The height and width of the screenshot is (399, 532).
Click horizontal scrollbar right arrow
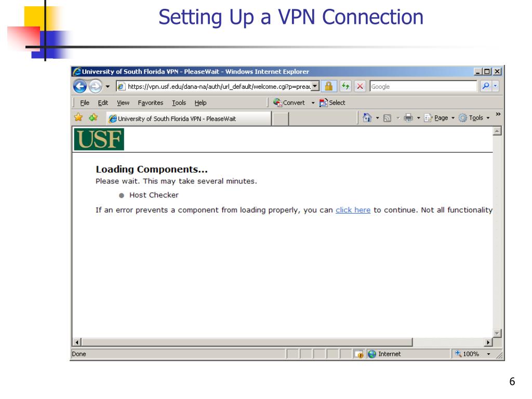(x=488, y=342)
